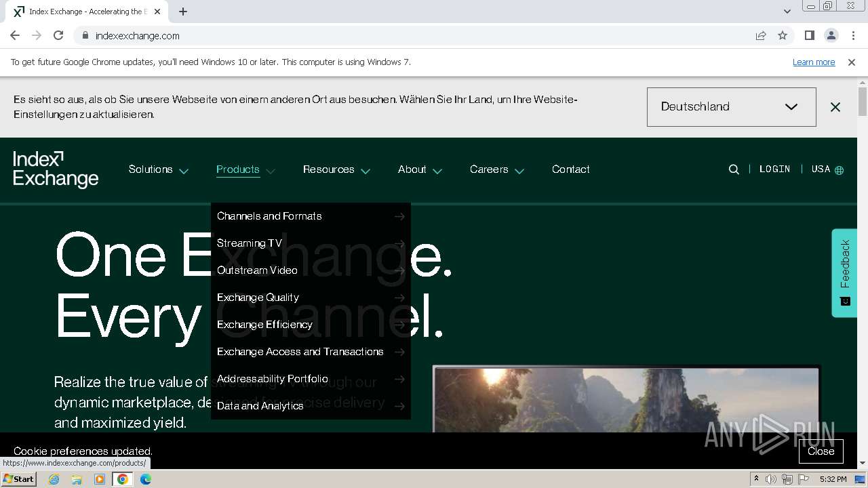Click the browser back arrow
This screenshot has height=488, width=868.
[x=15, y=35]
